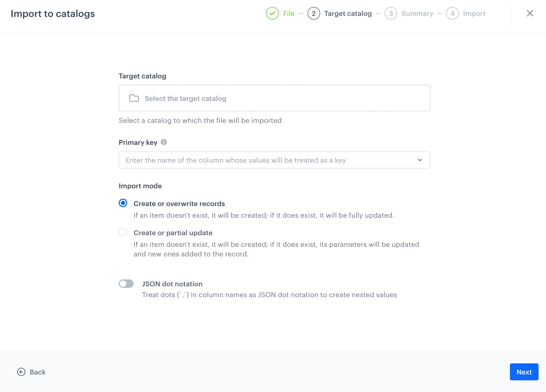Click the step 4 Import circle icon
This screenshot has height=392, width=546.
click(x=452, y=14)
